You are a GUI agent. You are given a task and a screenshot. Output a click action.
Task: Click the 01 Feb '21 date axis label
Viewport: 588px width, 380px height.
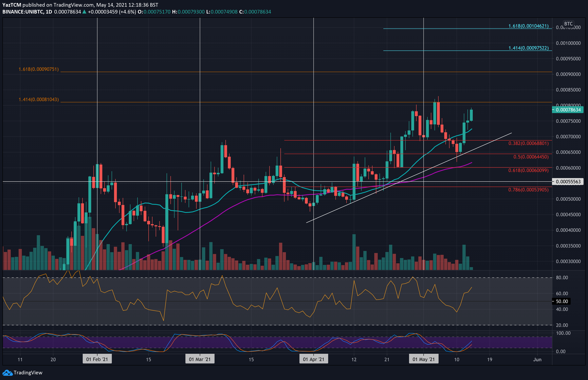[97, 359]
